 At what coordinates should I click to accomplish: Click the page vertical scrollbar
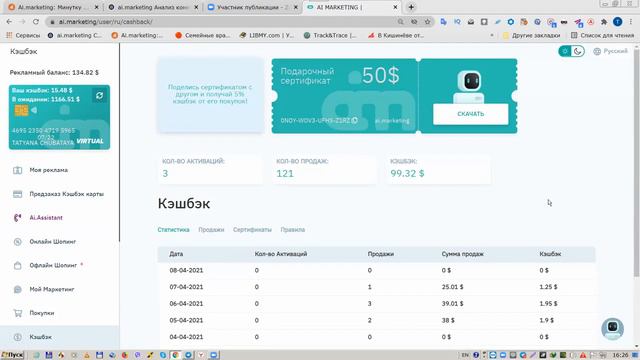pyautogui.click(x=636, y=163)
